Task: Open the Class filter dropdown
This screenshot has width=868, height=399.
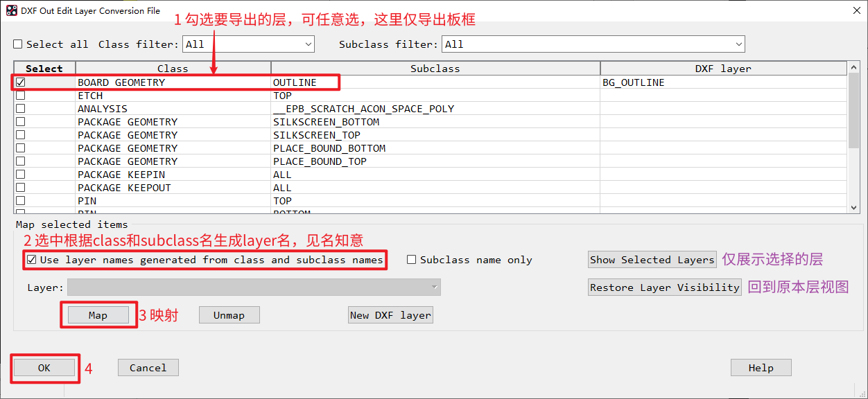Action: pos(248,44)
